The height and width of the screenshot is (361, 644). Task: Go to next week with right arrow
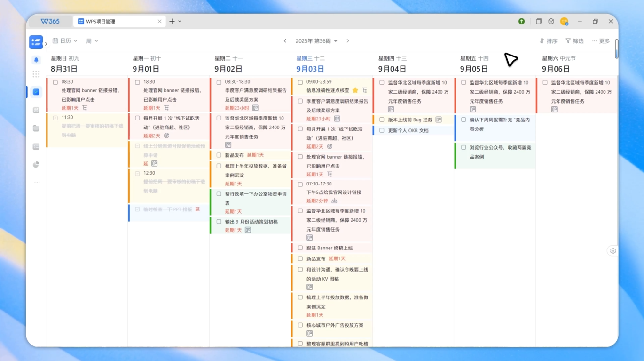[x=348, y=41]
